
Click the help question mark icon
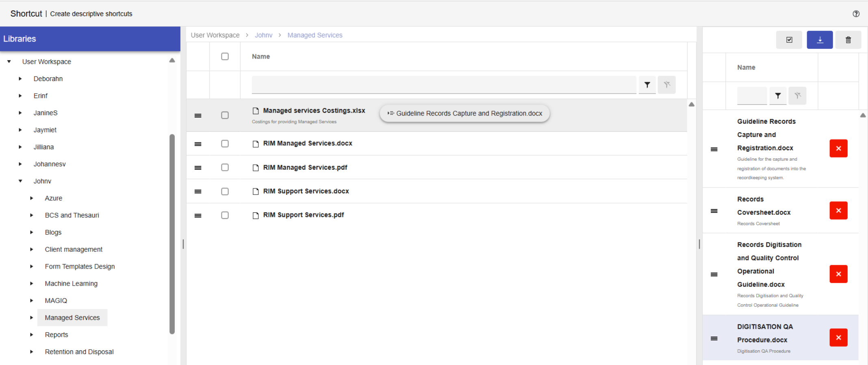[856, 14]
